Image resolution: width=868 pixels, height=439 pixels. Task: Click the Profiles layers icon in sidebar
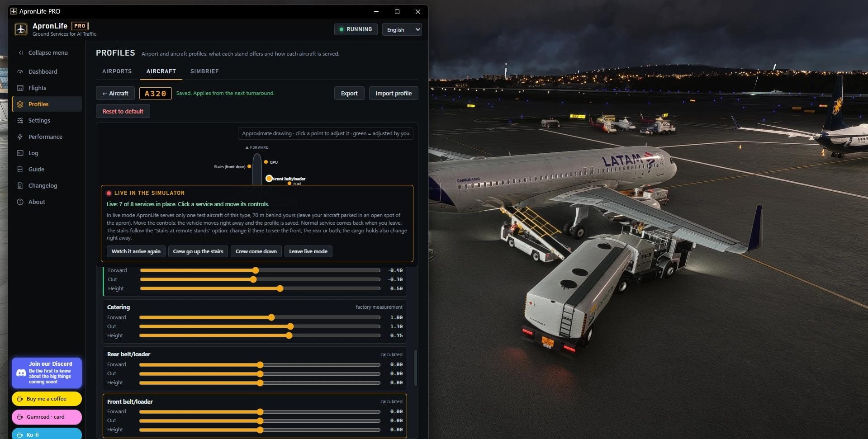pyautogui.click(x=20, y=104)
